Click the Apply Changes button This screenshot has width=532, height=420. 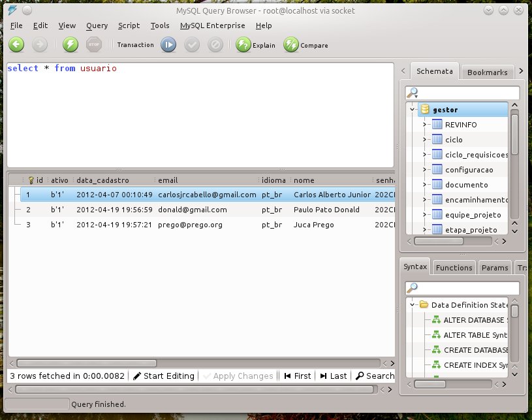238,376
